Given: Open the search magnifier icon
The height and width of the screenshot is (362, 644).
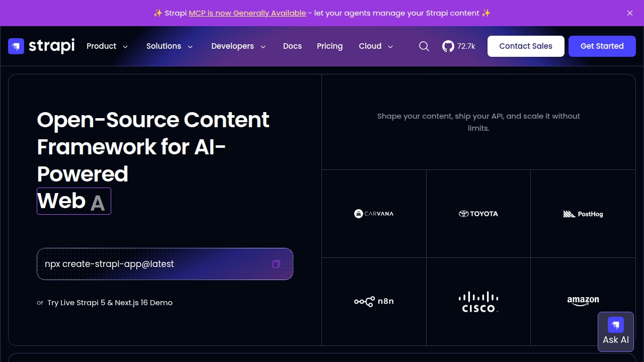Looking at the screenshot, I should (x=424, y=46).
